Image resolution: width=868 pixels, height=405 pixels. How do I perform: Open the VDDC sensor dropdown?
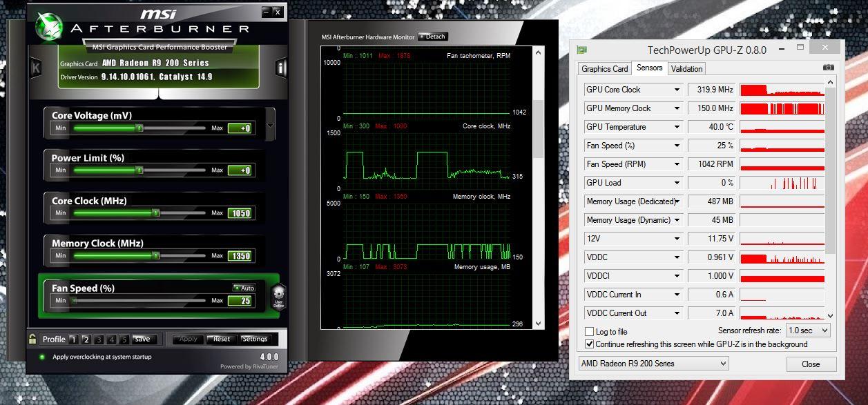click(677, 257)
